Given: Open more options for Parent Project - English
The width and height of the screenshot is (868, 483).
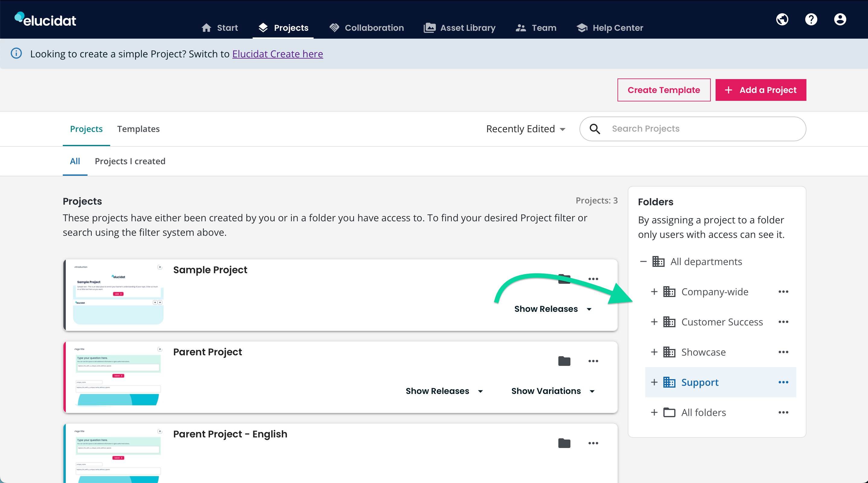Looking at the screenshot, I should [x=593, y=443].
